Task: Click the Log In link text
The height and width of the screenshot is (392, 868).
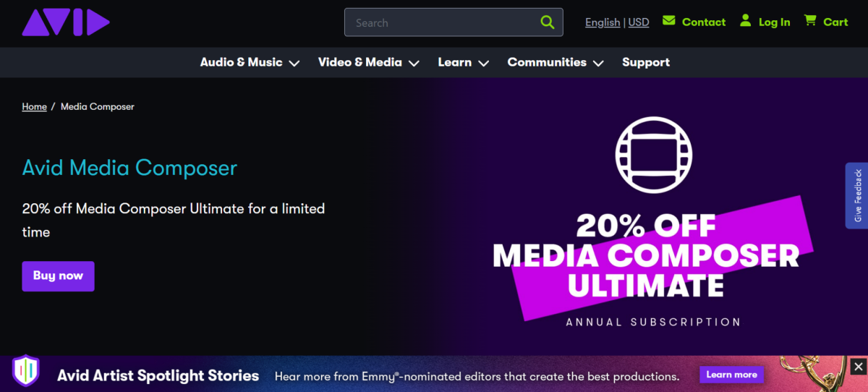Action: 774,22
